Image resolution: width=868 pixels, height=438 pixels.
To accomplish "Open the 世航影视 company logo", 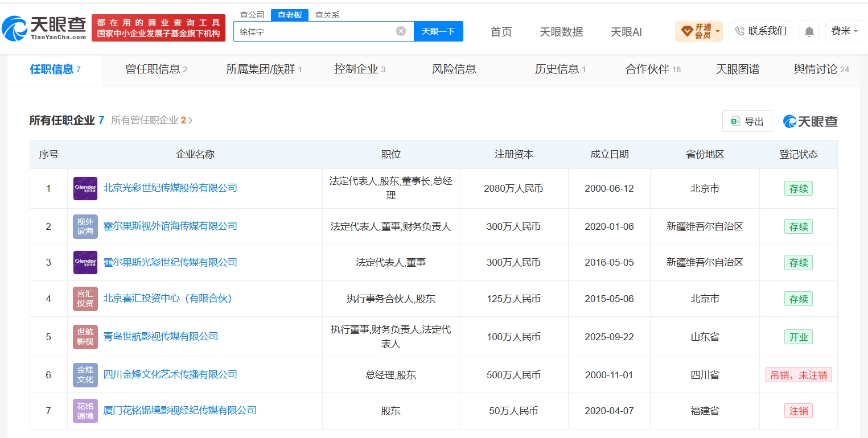I will click(x=85, y=337).
